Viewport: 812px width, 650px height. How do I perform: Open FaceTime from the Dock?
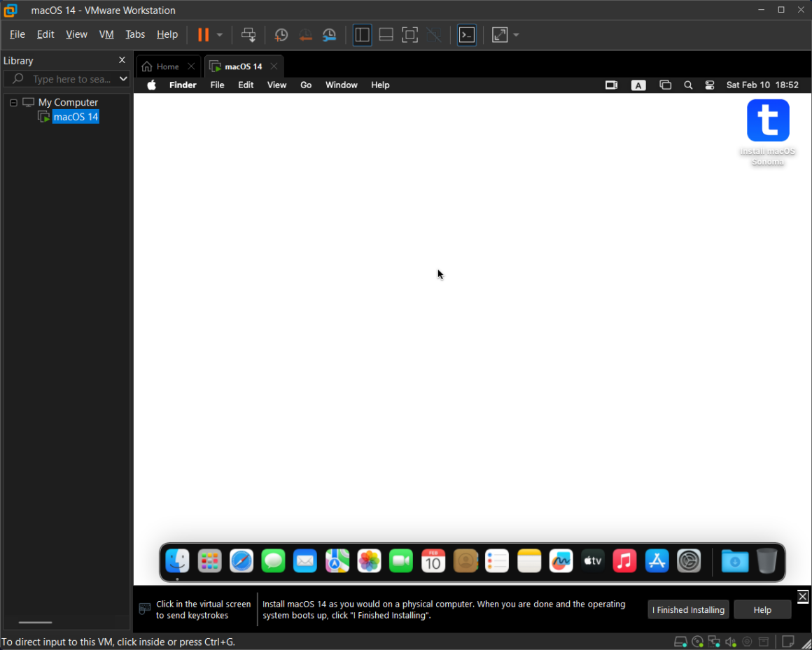point(401,561)
